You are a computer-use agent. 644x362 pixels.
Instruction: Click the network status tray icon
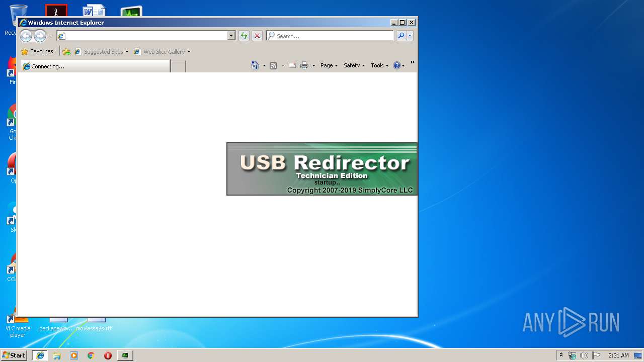pos(572,355)
